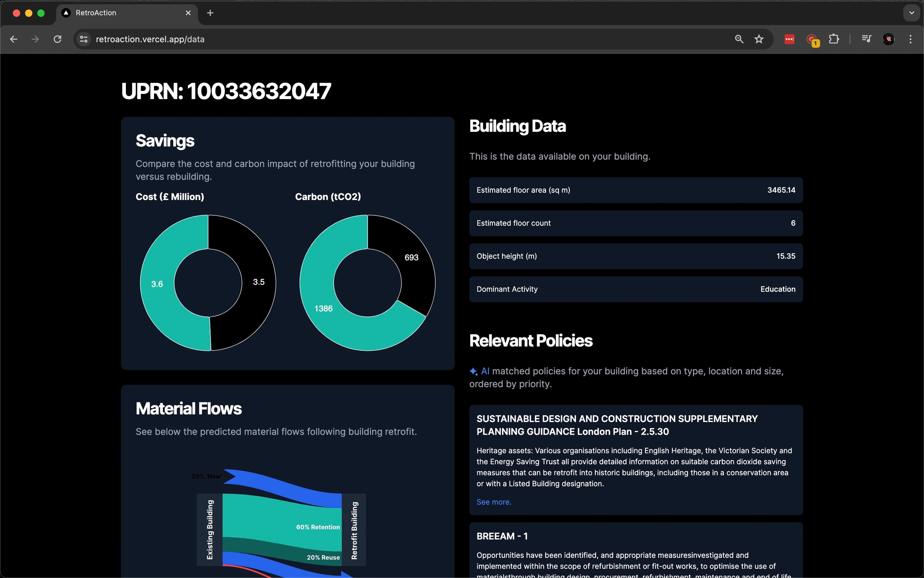Click the Cost (£ Million) chart label
This screenshot has height=578, width=924.
170,197
